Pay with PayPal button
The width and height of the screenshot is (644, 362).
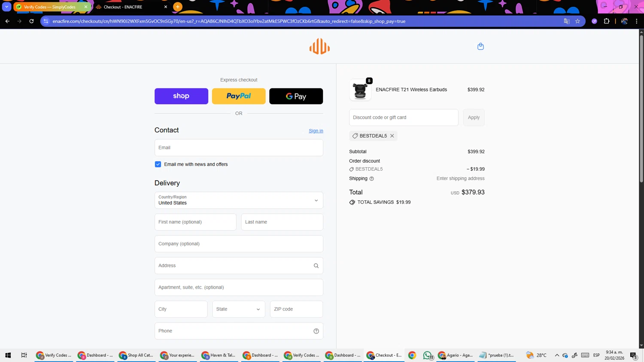click(x=239, y=96)
